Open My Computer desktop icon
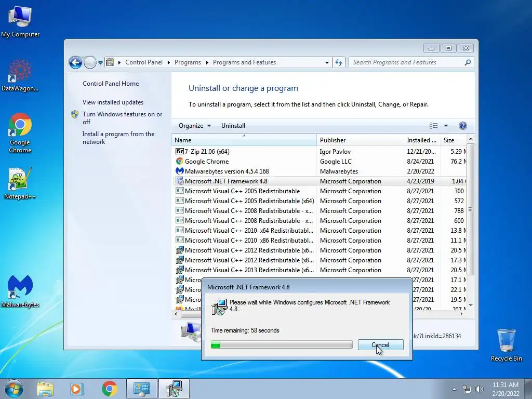 pos(20,21)
